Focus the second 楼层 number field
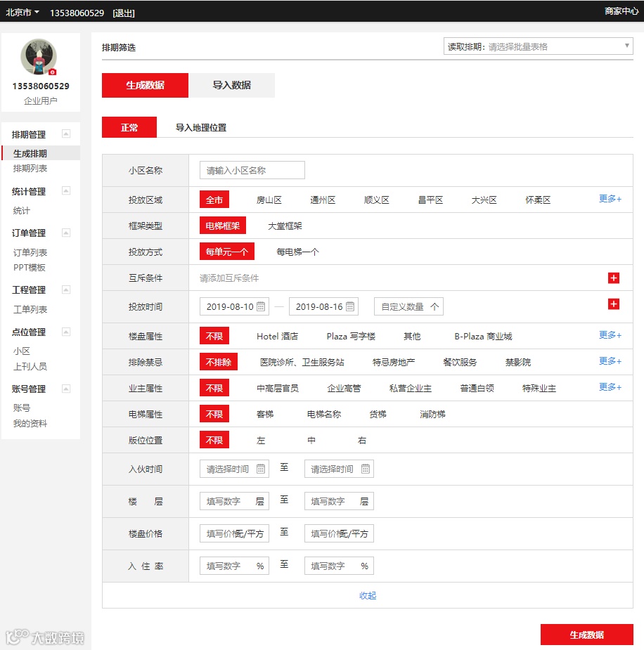Image resolution: width=644 pixels, height=650 pixels. tap(339, 501)
